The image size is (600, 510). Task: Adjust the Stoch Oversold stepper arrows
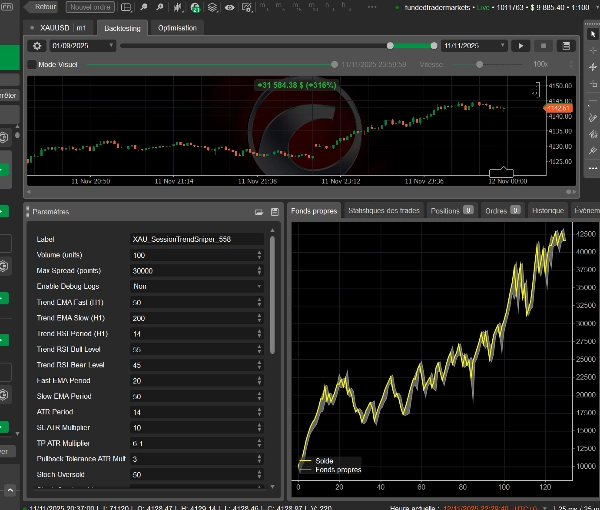[x=259, y=474]
